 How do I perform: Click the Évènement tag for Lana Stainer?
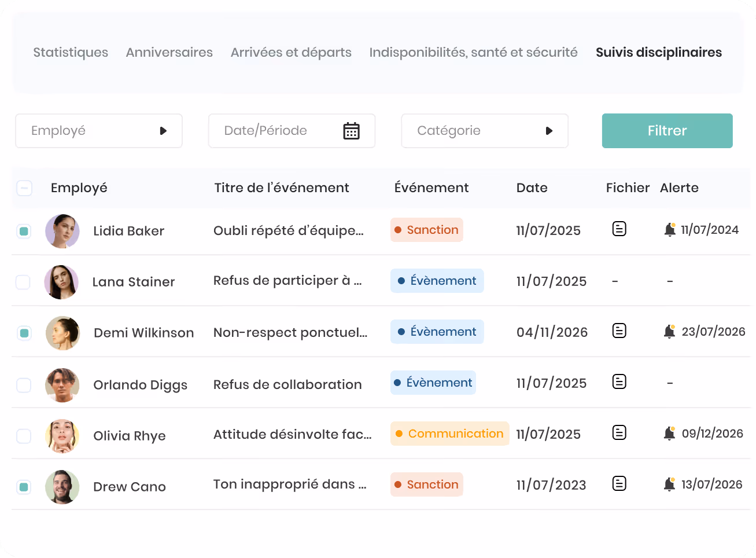click(x=437, y=281)
